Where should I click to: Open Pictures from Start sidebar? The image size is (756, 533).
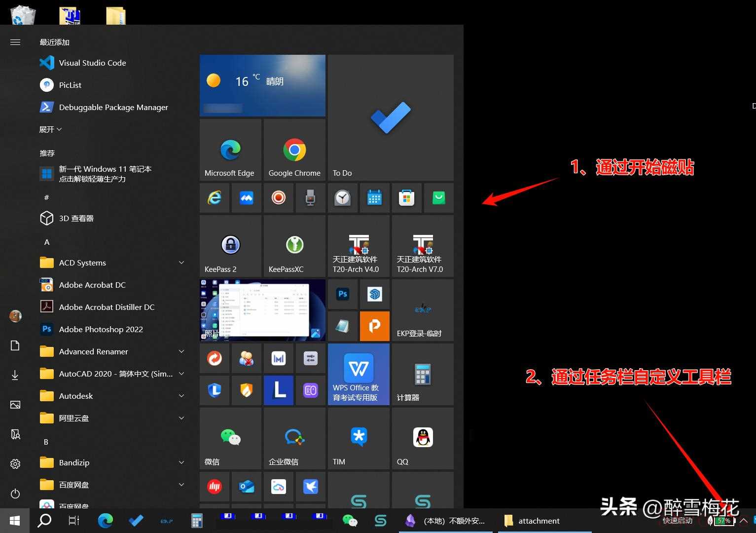[15, 405]
